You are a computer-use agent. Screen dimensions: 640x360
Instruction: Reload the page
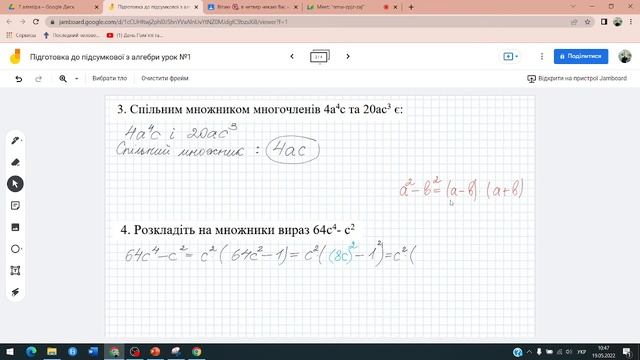click(x=36, y=22)
